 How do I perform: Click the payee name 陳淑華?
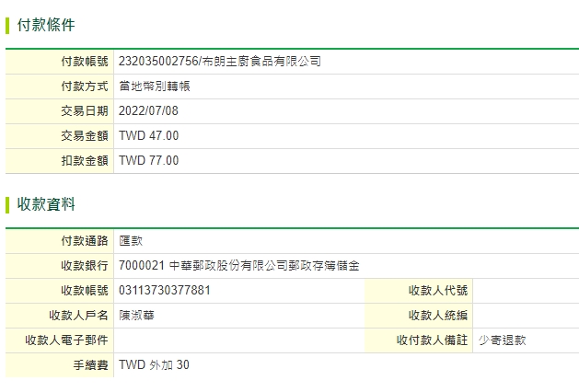[x=136, y=316]
